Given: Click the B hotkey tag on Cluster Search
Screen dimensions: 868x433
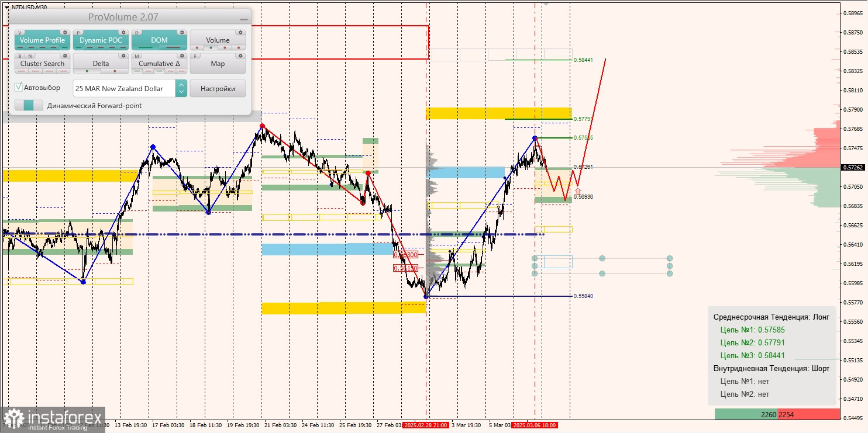Looking at the screenshot, I should (x=20, y=56).
